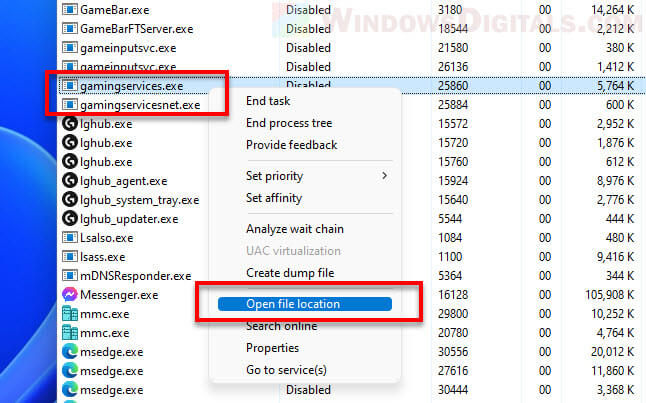Select the Messenger.exe process name
The image size is (646, 403).
[x=119, y=295]
